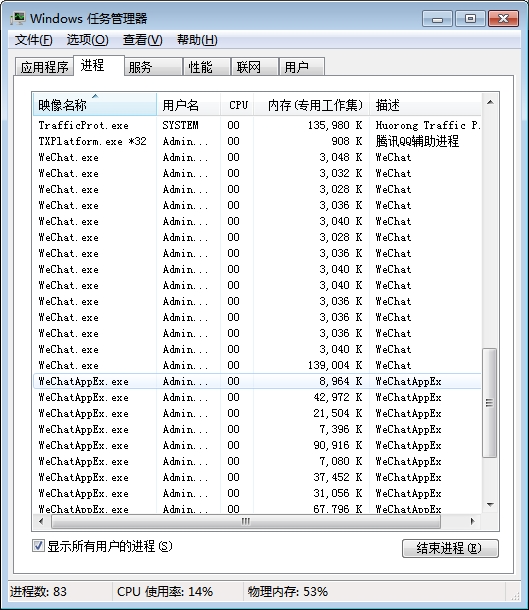The width and height of the screenshot is (529, 610).
Task: Click the 135,980 K memory value
Action: (335, 125)
